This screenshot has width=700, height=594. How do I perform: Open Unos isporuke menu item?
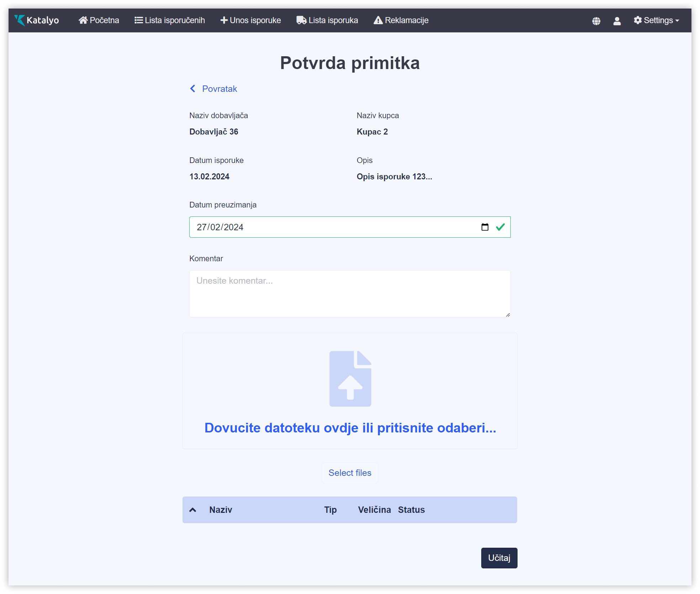pyautogui.click(x=251, y=20)
